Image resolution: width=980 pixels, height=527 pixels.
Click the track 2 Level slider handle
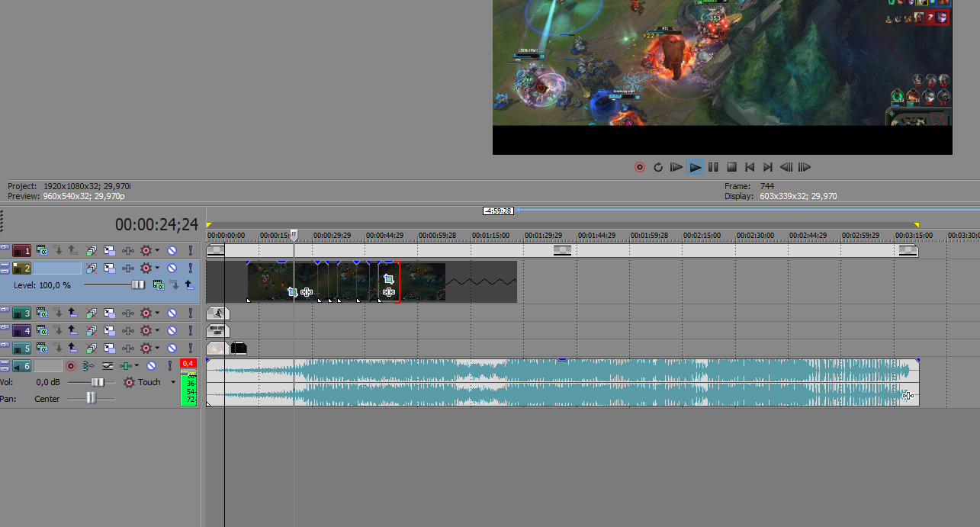[138, 284]
